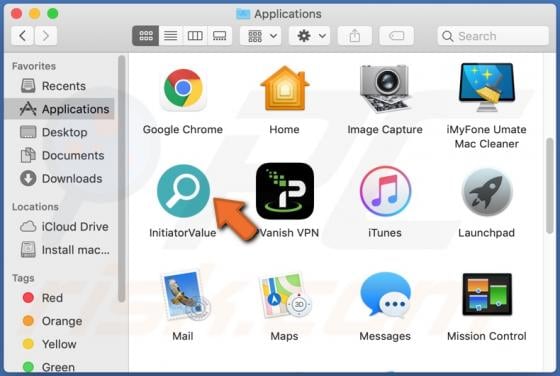Select the Orange tag
Image resolution: width=560 pixels, height=376 pixels.
60,321
